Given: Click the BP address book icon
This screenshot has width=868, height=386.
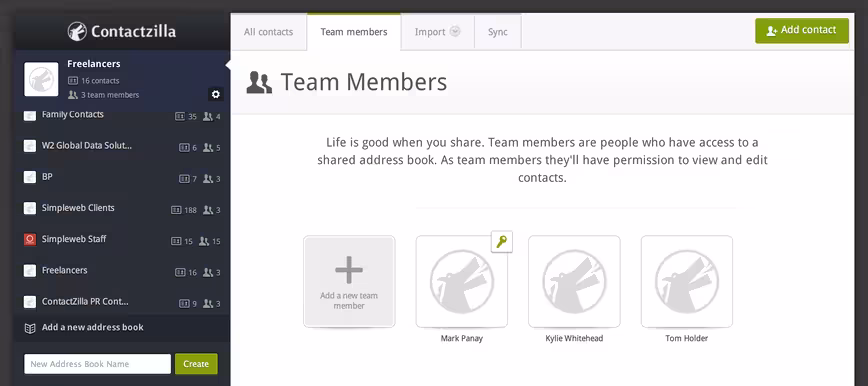Looking at the screenshot, I should click(30, 177).
